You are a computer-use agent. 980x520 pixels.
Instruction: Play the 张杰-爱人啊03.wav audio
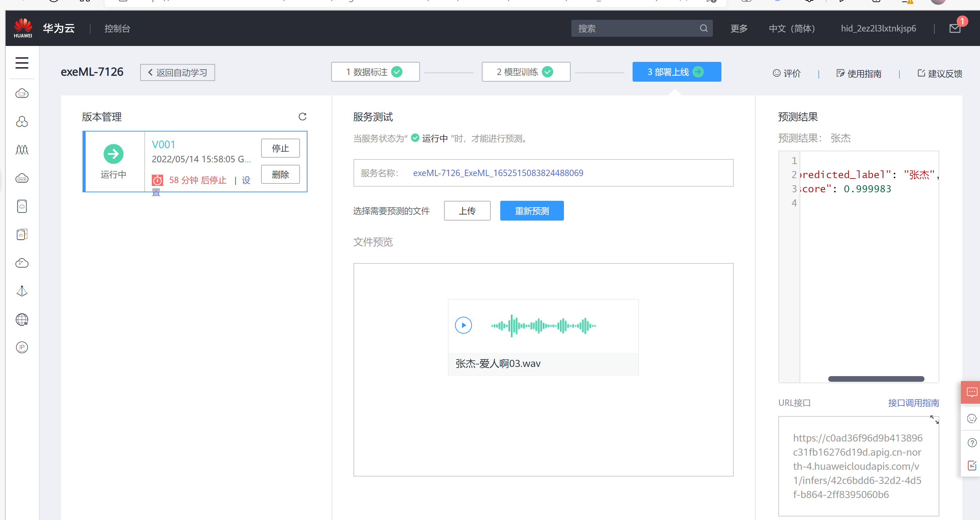point(463,325)
